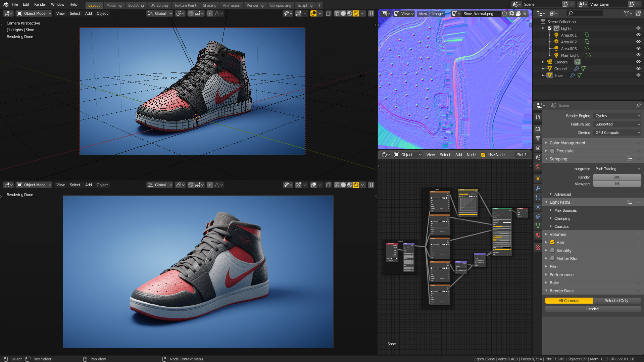Switch top viewport to material preview shading
Screen dimensions: 644x362
(350, 13)
